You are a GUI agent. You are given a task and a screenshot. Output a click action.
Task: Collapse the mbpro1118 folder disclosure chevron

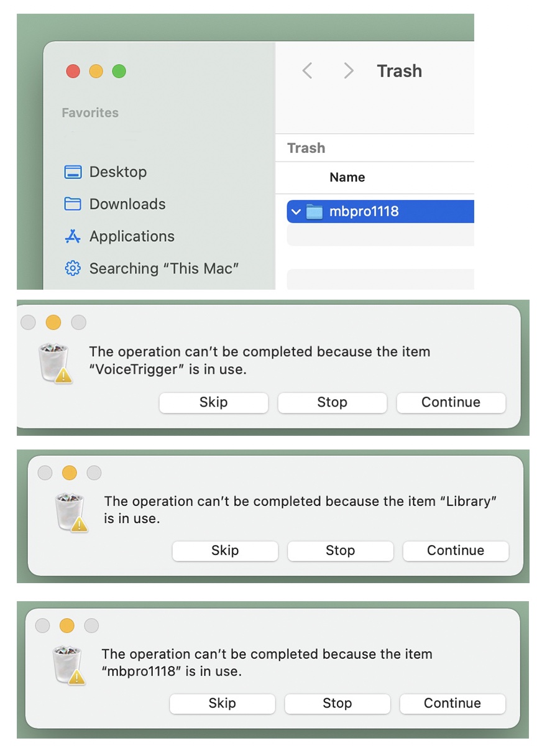tap(296, 211)
